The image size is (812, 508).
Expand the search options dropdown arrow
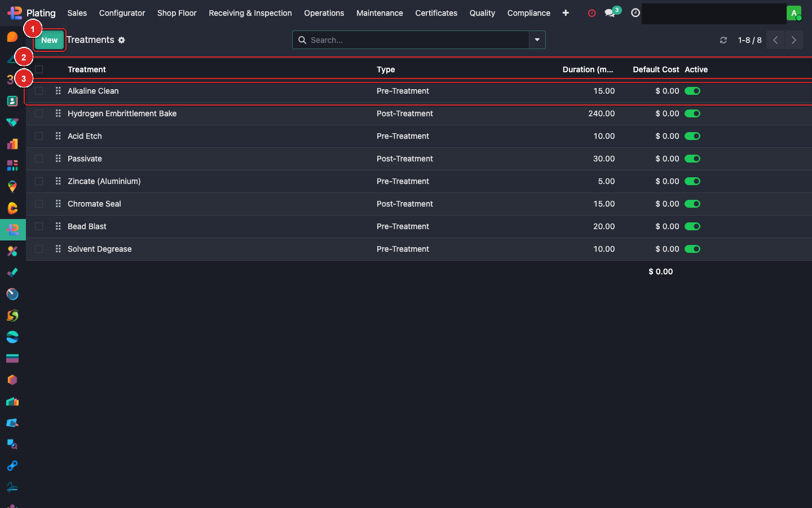coord(537,40)
